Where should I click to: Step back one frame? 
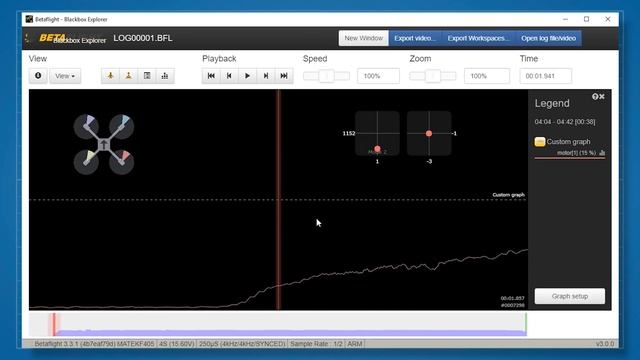tap(229, 76)
